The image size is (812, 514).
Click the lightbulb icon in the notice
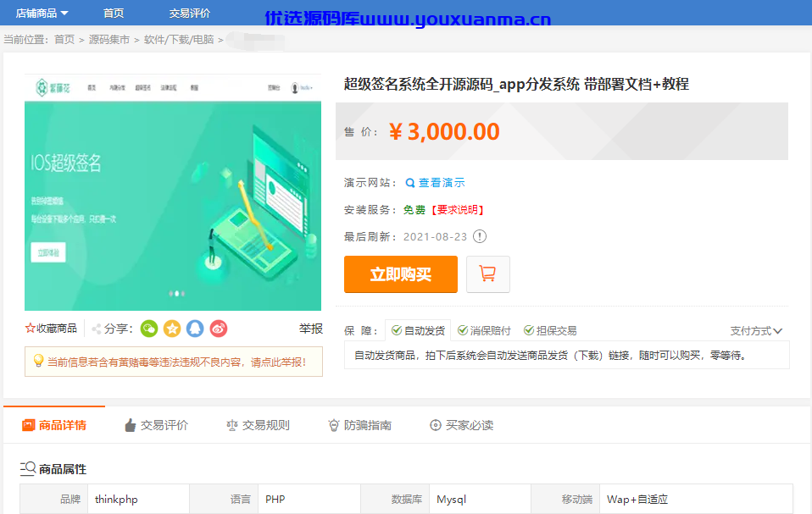[38, 361]
